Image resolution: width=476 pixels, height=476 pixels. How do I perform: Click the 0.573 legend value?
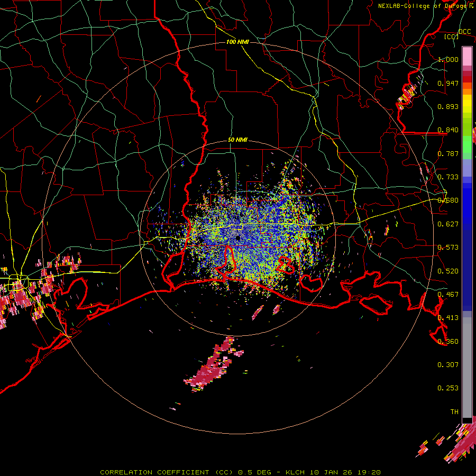tap(448, 248)
